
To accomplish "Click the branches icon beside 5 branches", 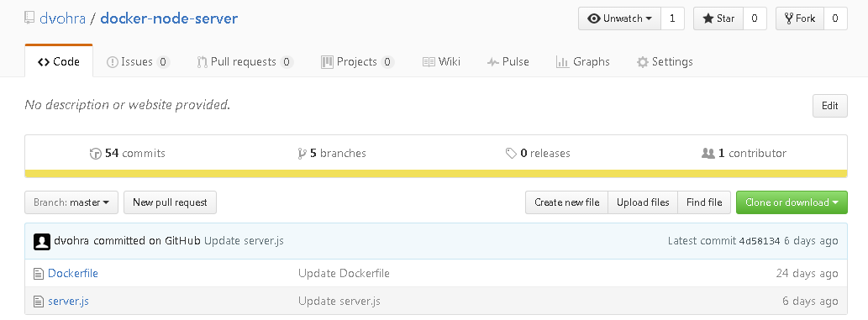I will click(302, 154).
